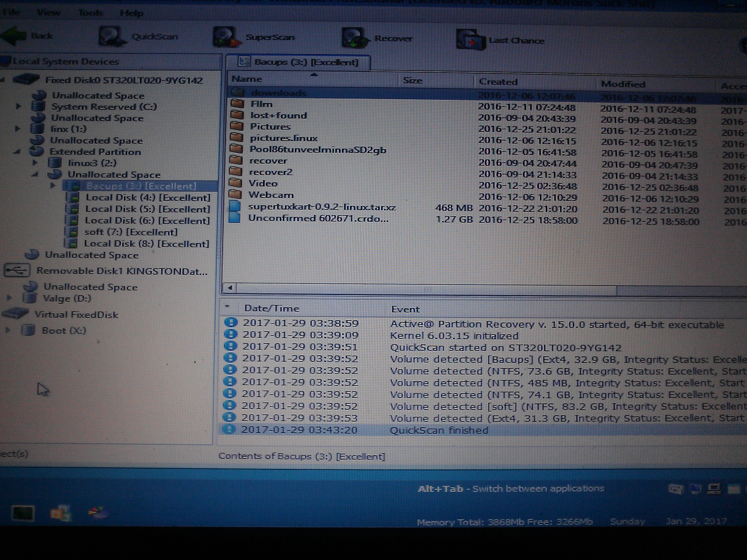Select soft (7:) [Excellent] volume
The width and height of the screenshot is (747, 560).
coord(131,232)
